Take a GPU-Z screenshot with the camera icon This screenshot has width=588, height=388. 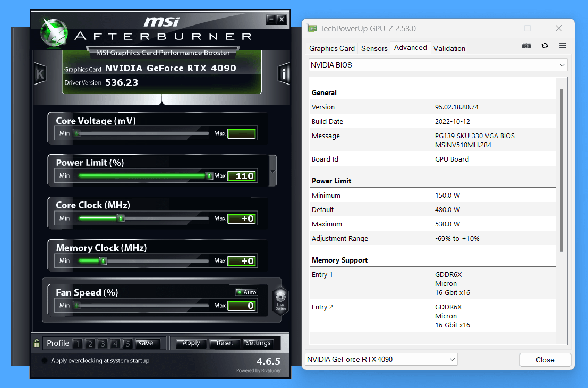[x=526, y=46]
